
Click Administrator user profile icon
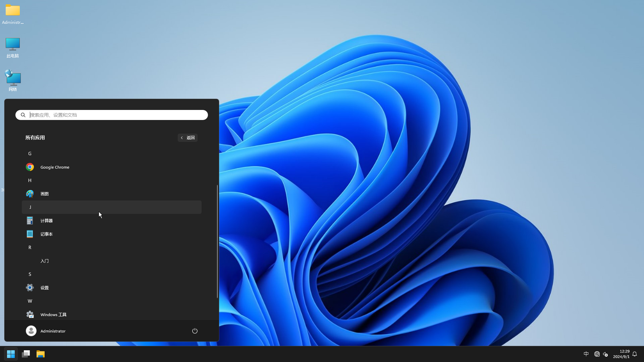[31, 330]
